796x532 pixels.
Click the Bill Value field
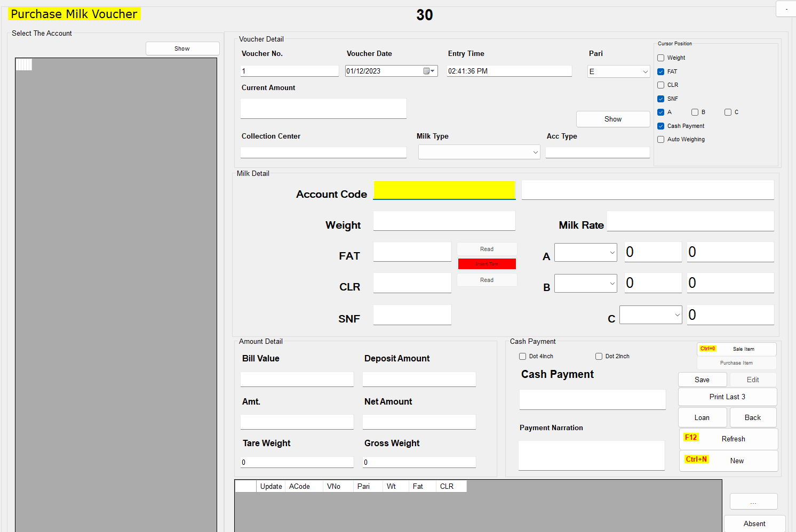(x=297, y=379)
